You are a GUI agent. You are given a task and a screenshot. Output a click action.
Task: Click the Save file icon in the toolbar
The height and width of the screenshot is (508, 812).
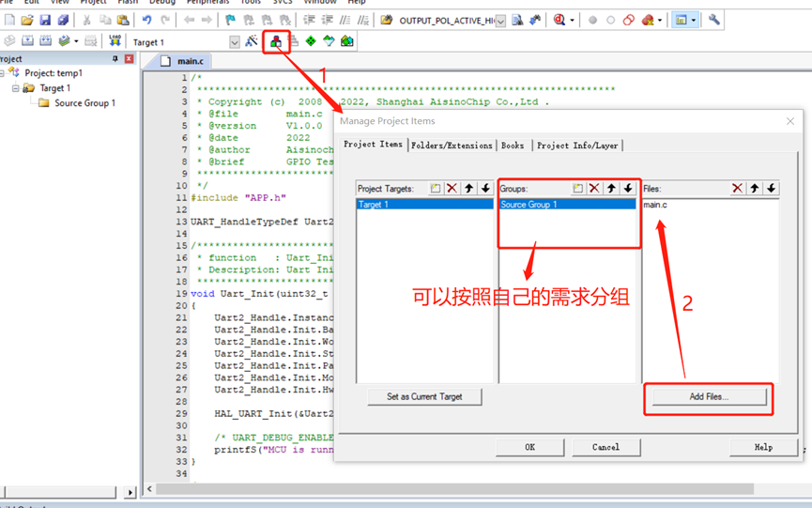[x=45, y=20]
